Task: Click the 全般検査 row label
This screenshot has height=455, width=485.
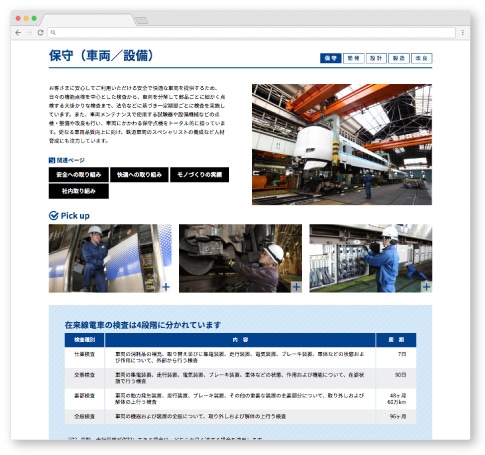Action: click(x=85, y=416)
